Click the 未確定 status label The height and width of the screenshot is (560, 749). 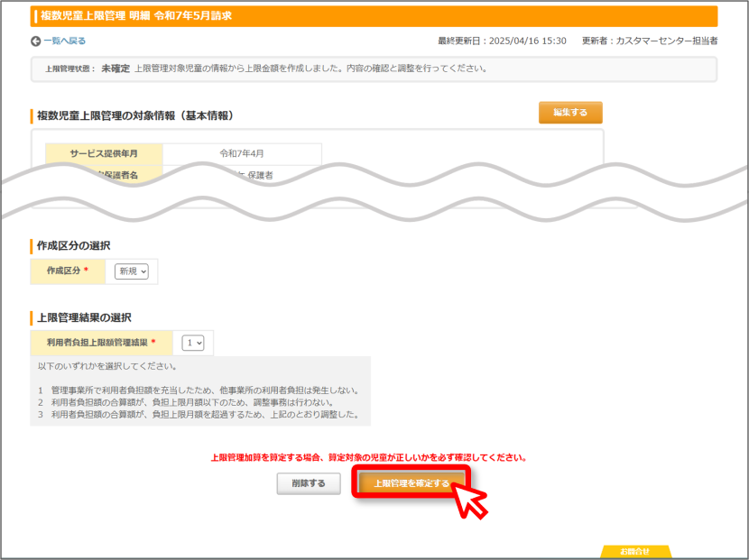(116, 69)
